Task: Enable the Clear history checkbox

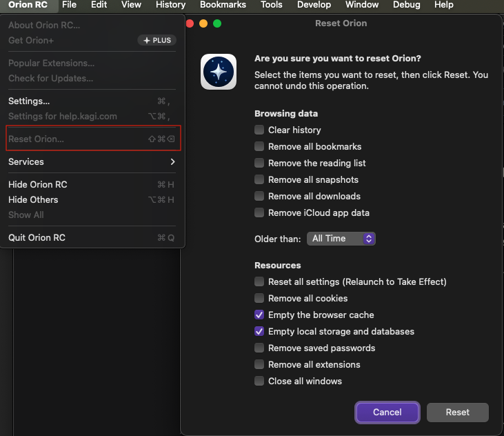Action: point(259,130)
